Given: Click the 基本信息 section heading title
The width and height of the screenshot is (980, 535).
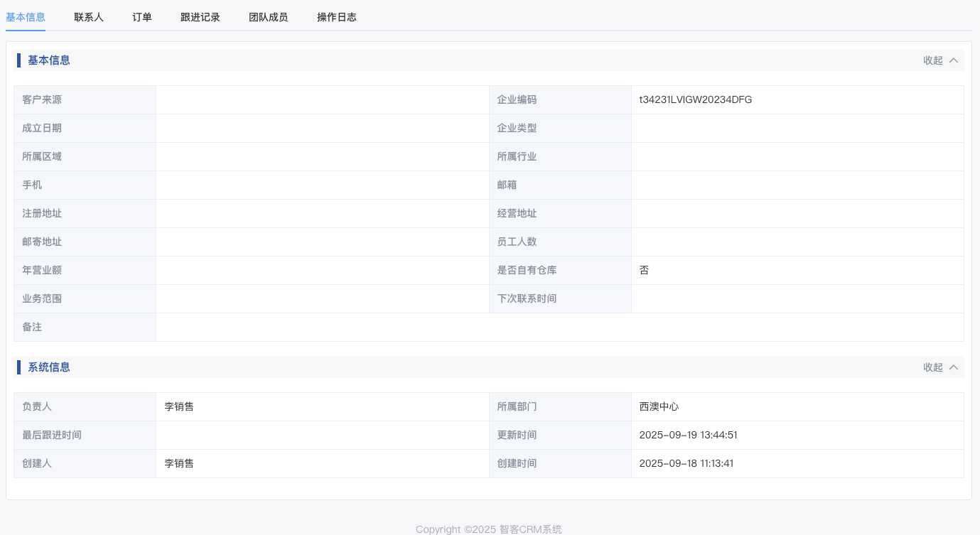Looking at the screenshot, I should pos(49,60).
